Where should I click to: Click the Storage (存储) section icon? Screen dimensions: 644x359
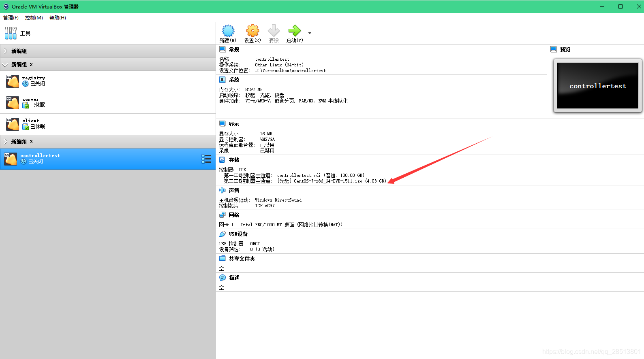coord(222,160)
